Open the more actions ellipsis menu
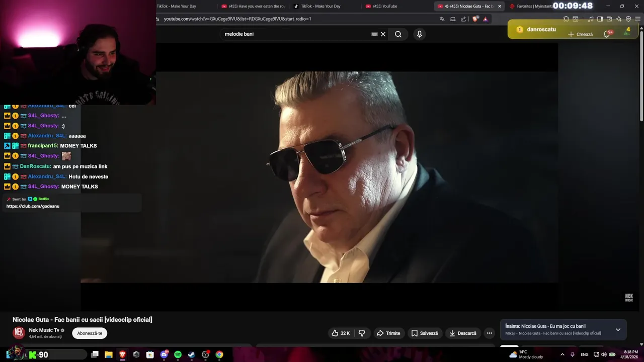The width and height of the screenshot is (644, 362). (490, 333)
